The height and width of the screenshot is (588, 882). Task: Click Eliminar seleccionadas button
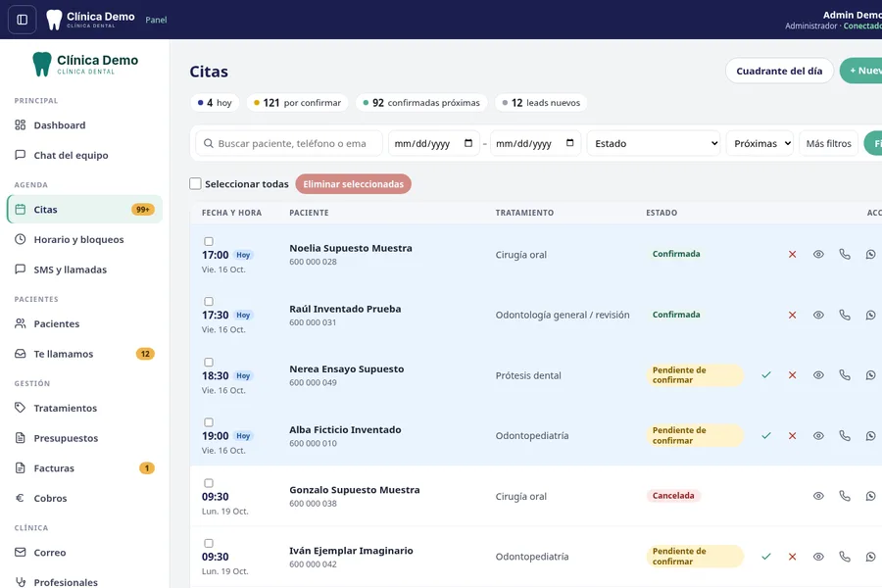(353, 184)
